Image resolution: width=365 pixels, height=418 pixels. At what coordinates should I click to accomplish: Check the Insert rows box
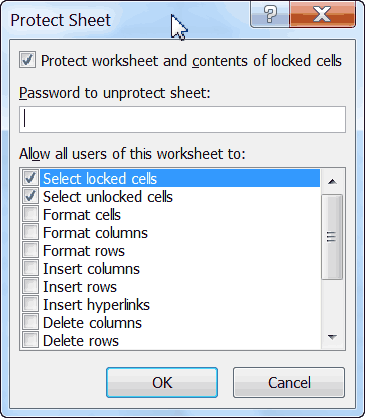pyautogui.click(x=31, y=286)
